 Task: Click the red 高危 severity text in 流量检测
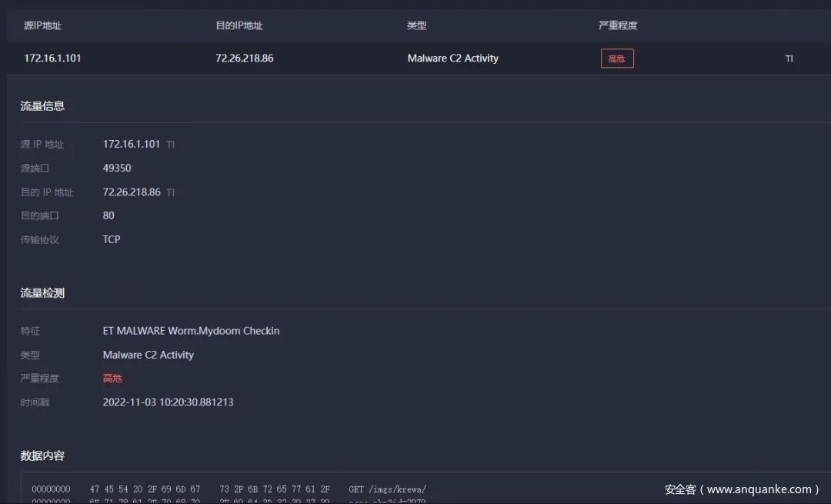pos(112,379)
